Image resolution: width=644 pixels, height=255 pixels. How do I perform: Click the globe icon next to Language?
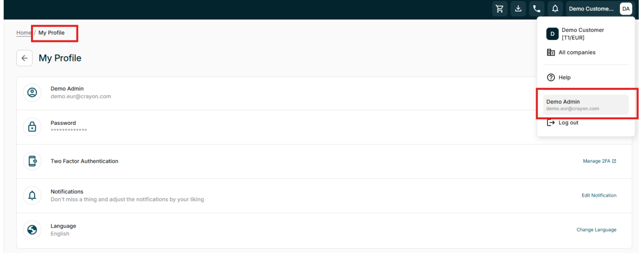click(32, 230)
